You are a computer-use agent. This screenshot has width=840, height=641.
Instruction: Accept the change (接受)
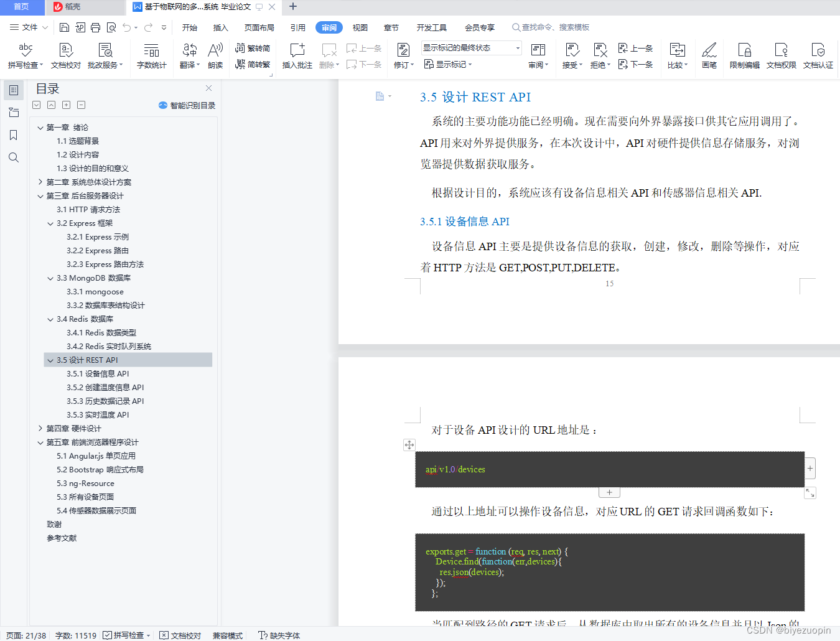572,55
